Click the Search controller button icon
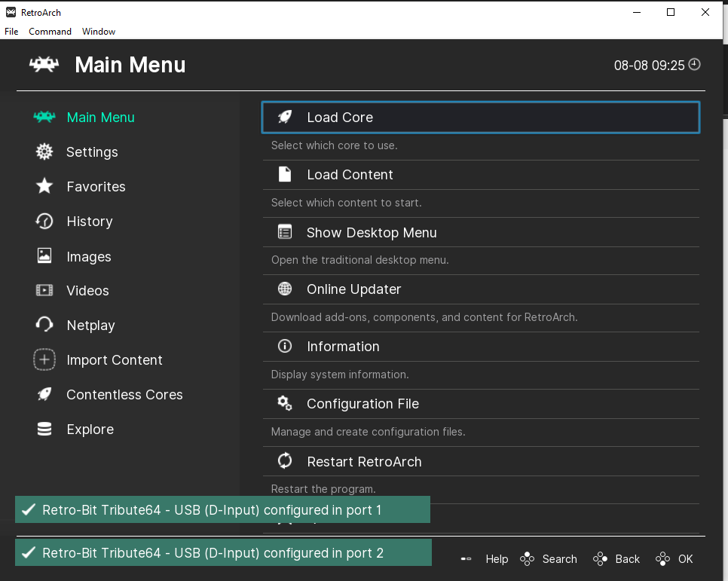 pyautogui.click(x=527, y=558)
